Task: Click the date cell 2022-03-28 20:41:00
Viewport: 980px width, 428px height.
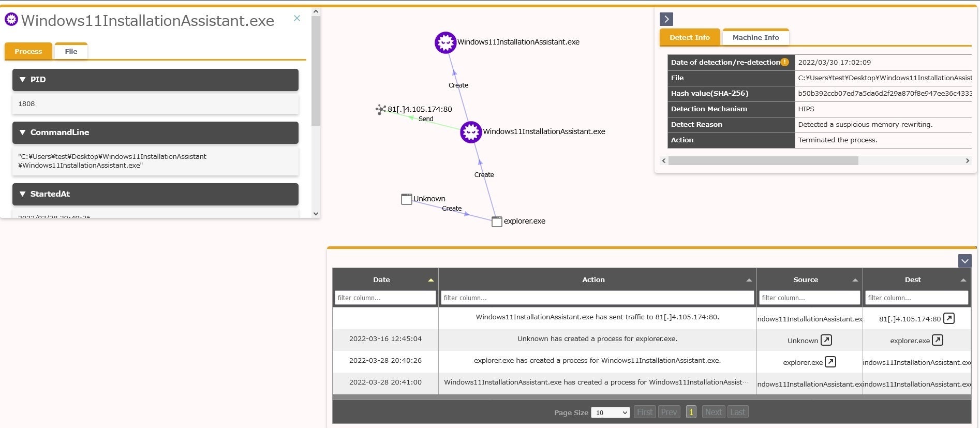Action: [x=385, y=382]
